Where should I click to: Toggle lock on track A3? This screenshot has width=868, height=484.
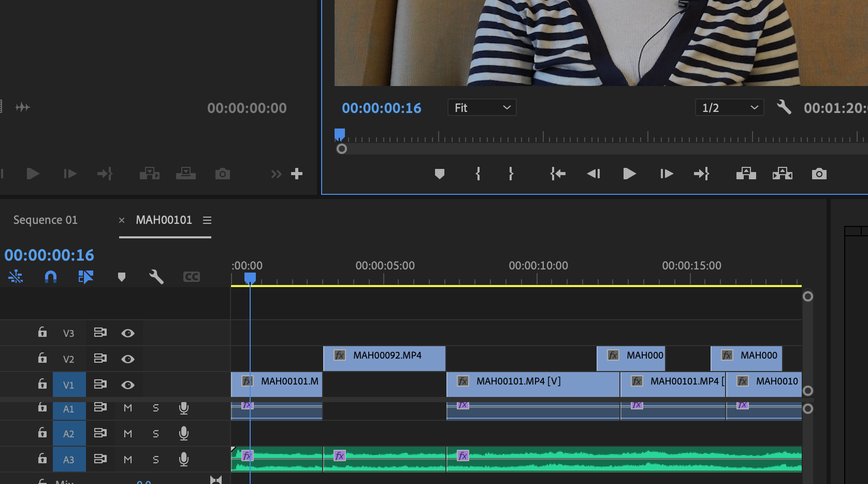(x=42, y=459)
